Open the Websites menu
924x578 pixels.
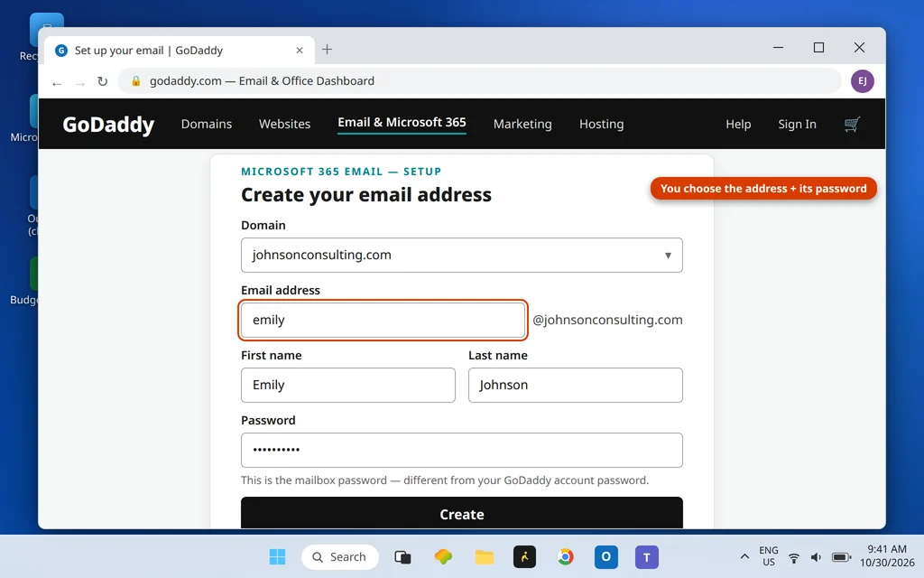pos(284,124)
